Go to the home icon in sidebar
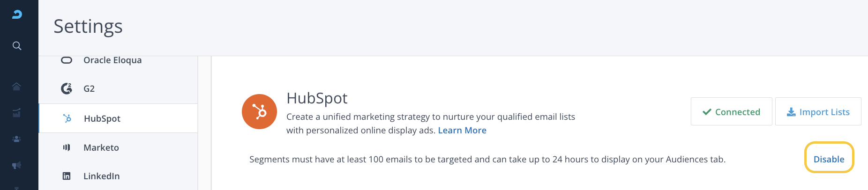Screen dimensions: 868x190 click(17, 87)
